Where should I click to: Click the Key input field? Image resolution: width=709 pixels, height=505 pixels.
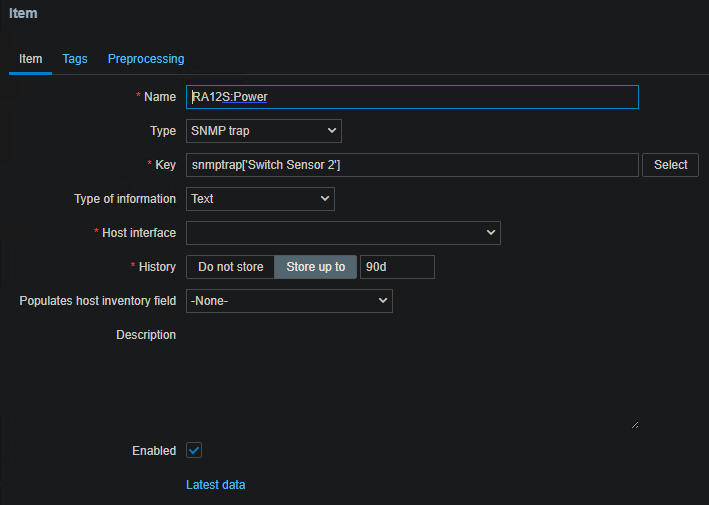(412, 165)
